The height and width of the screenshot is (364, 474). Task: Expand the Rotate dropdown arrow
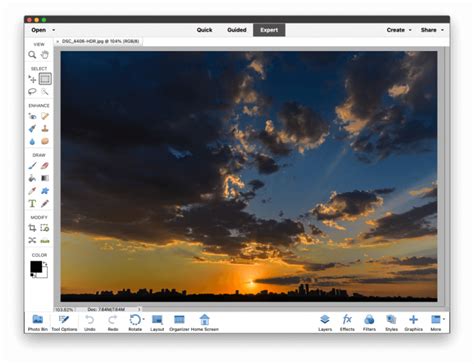point(144,319)
